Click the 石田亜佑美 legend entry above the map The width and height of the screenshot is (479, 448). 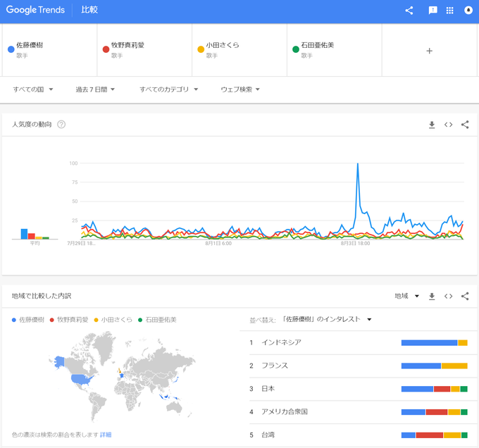point(157,320)
